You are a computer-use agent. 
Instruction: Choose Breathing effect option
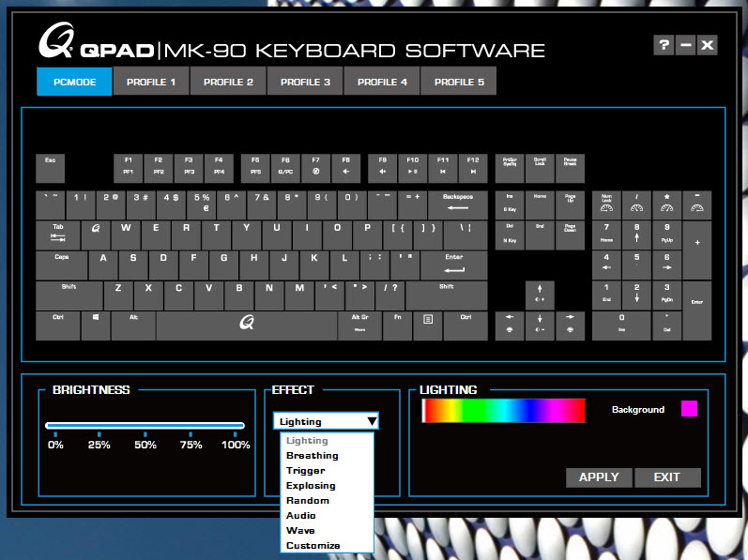click(328, 456)
